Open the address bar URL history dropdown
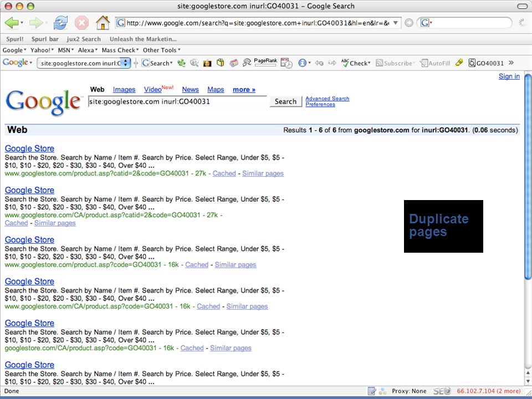 [x=396, y=23]
